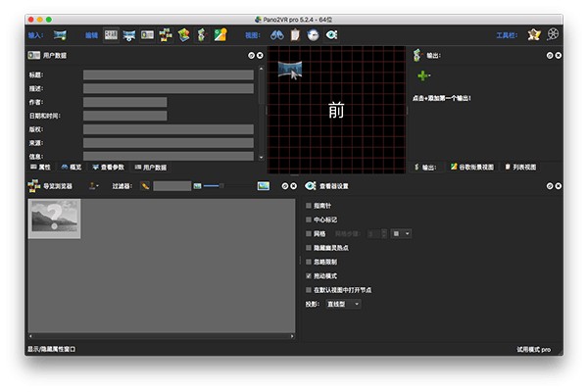
Task: Open the Google Maps icon in edit toolbar
Action: [x=220, y=35]
